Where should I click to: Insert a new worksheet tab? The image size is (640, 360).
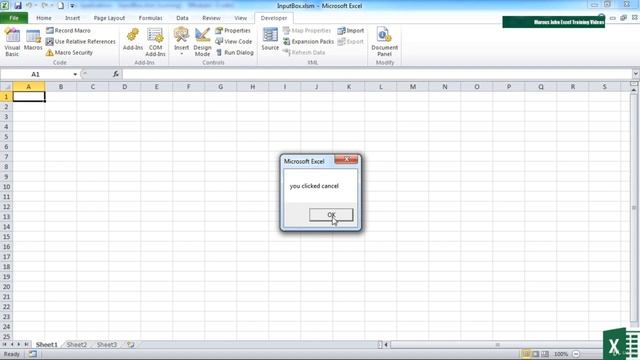(131, 344)
